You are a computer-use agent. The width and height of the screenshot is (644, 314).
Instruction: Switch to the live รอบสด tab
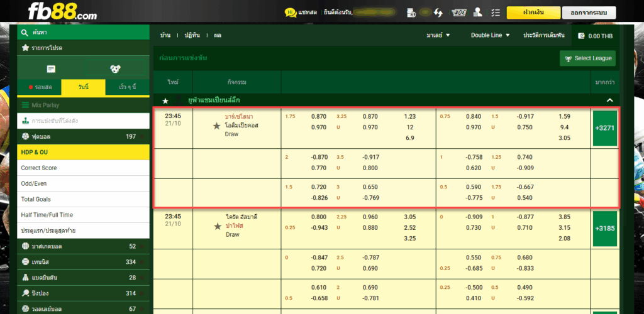40,87
